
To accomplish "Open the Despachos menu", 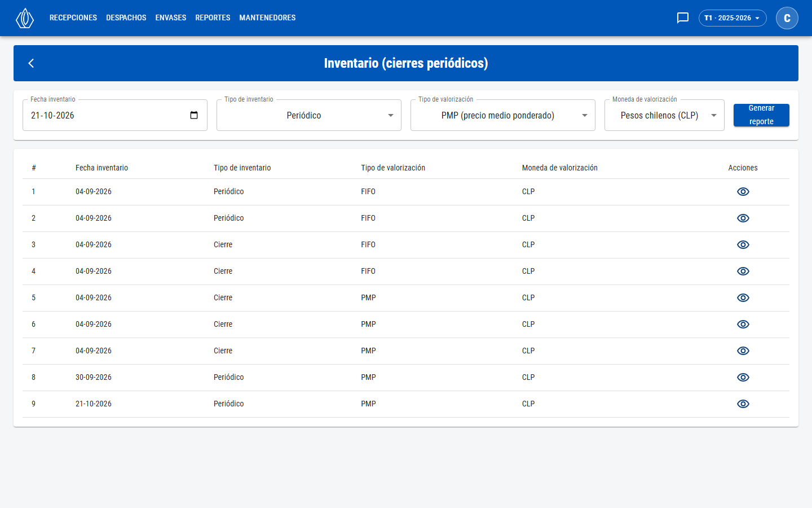I will tap(126, 18).
